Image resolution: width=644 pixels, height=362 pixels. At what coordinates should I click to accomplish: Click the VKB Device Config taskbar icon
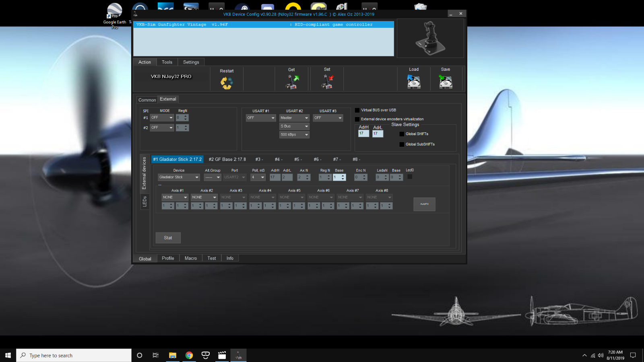pos(238,355)
